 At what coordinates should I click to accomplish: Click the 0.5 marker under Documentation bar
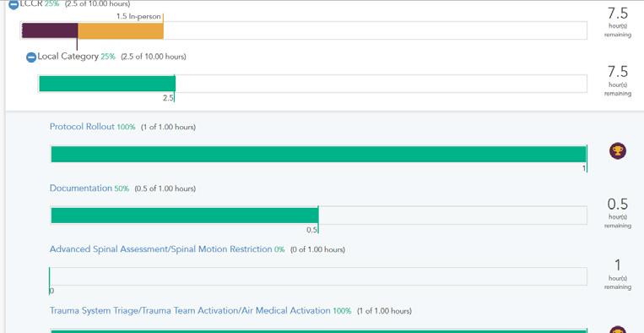pos(311,230)
